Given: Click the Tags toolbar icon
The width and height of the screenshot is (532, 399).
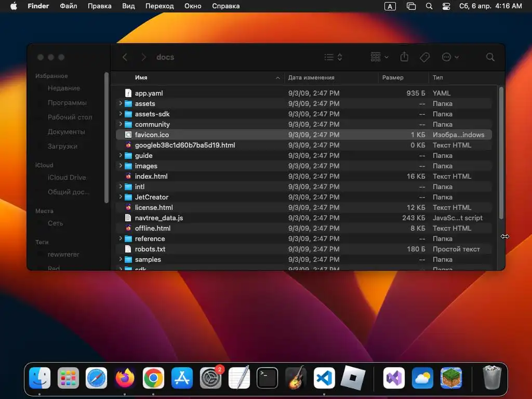Looking at the screenshot, I should point(424,57).
